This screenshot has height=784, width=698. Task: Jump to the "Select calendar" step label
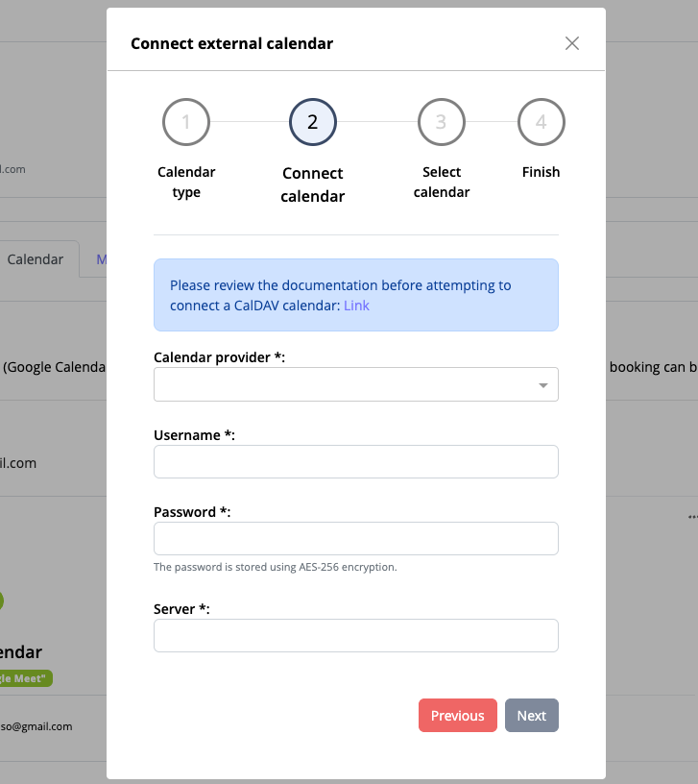pos(441,182)
